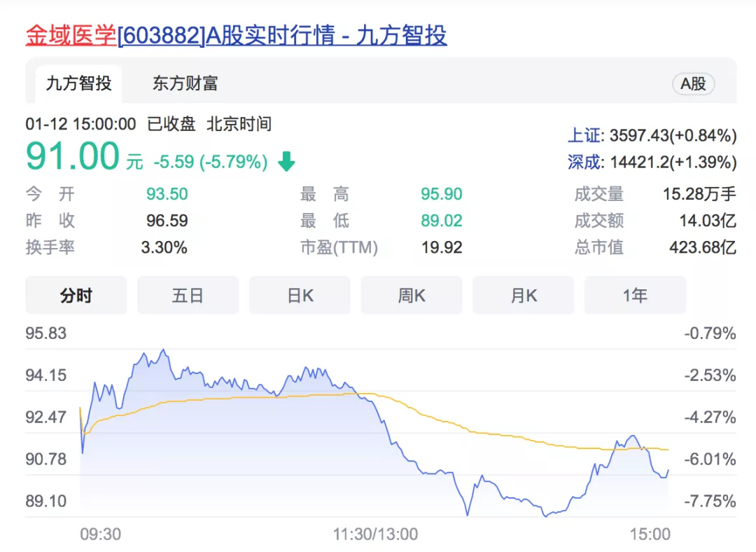
Task: Click the 11:30/13:00 midday axis label
Action: [x=375, y=534]
